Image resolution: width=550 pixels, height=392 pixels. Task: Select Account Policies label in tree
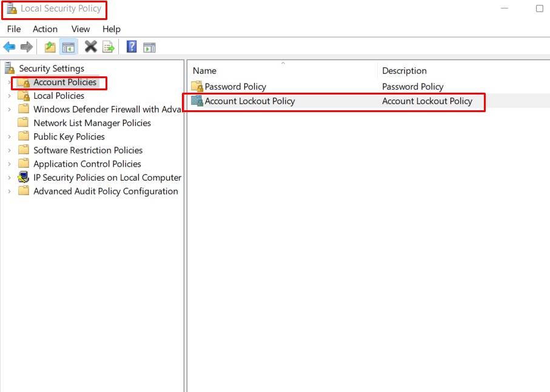[x=65, y=82]
